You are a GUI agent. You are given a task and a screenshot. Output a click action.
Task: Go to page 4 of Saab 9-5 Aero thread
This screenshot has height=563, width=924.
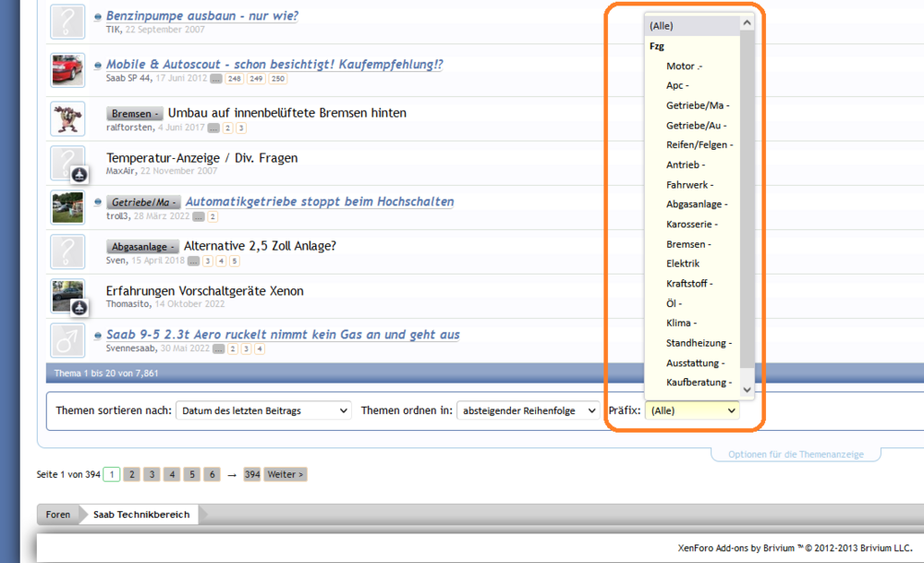260,349
